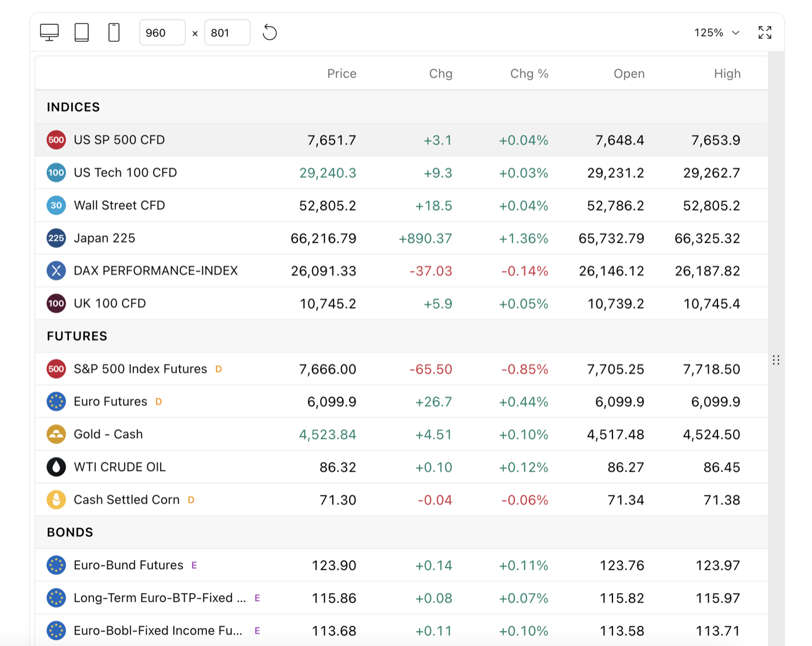Click the DAX PERFORMANCE-INDEX icon
The image size is (812, 646).
tap(56, 270)
